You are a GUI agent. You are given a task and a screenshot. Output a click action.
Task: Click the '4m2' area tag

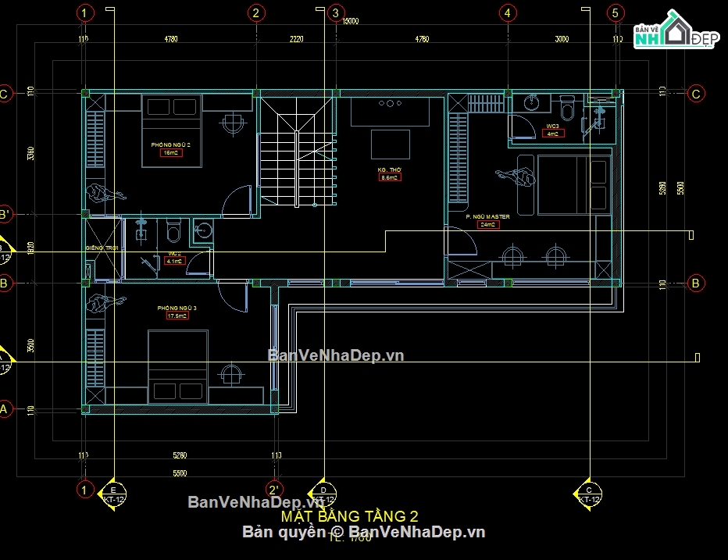click(553, 134)
